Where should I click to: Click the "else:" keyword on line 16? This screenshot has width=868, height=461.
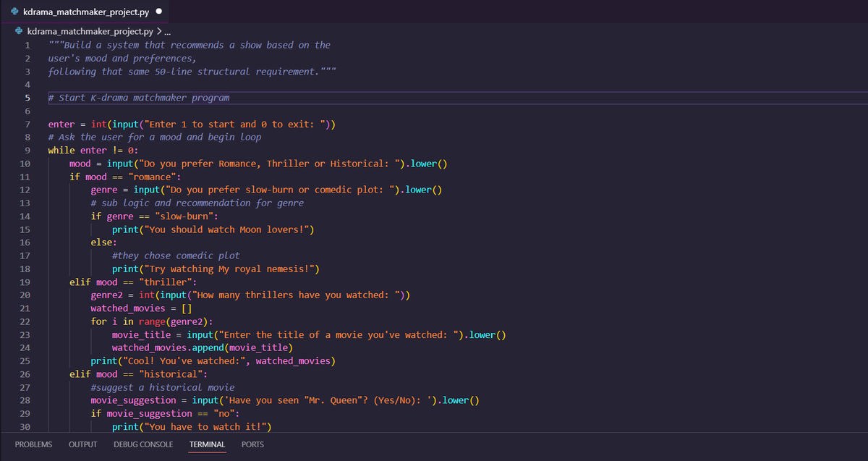[x=103, y=242]
